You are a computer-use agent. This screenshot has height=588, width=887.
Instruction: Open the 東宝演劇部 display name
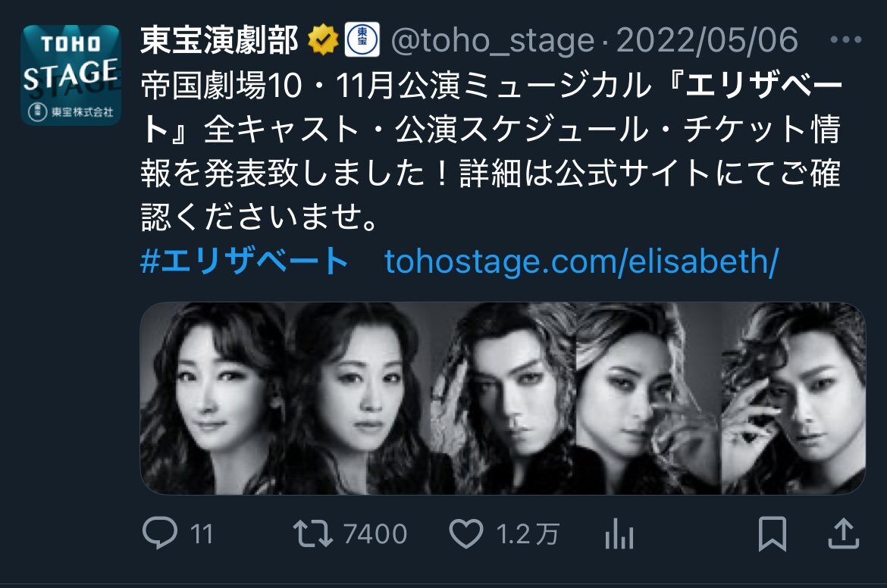pos(220,40)
